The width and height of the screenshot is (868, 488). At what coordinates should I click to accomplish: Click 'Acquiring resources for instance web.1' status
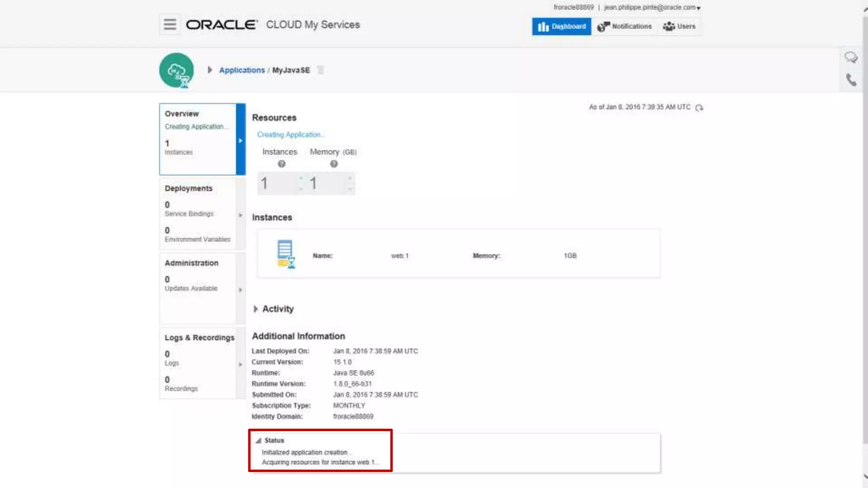pos(320,462)
